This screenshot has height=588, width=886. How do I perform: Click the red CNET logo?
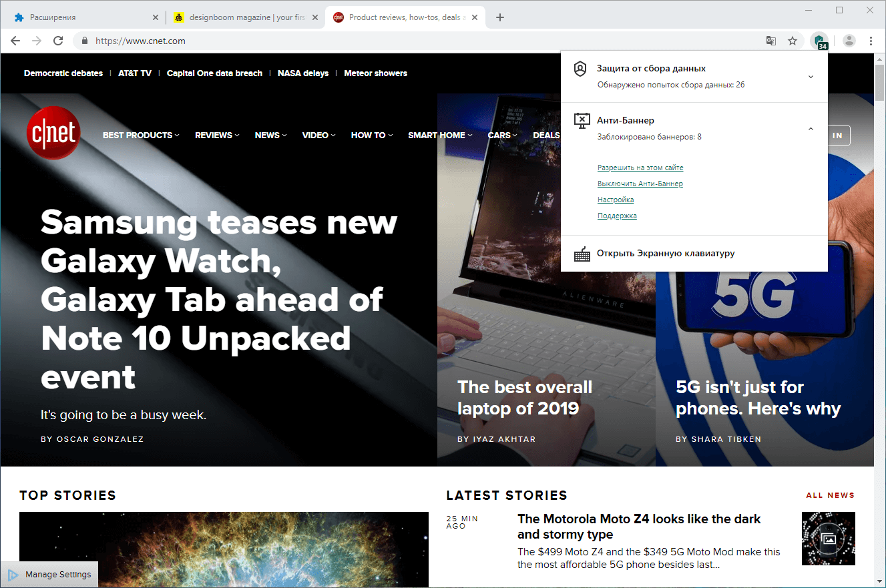(53, 133)
